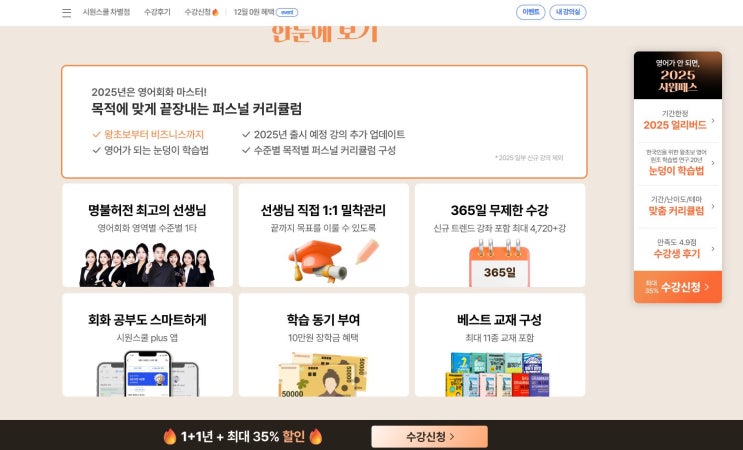This screenshot has width=743, height=450.
Task: Open the hamburger menu icon
Action: click(x=66, y=13)
